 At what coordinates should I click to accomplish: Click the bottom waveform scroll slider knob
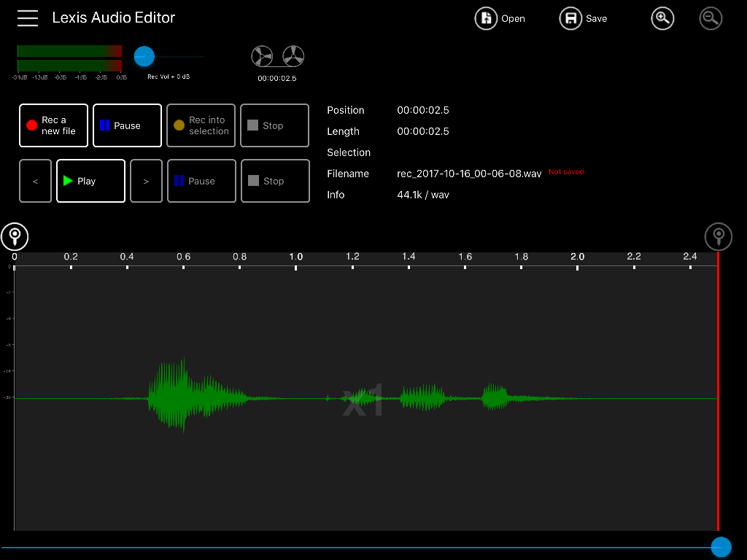[x=721, y=547]
